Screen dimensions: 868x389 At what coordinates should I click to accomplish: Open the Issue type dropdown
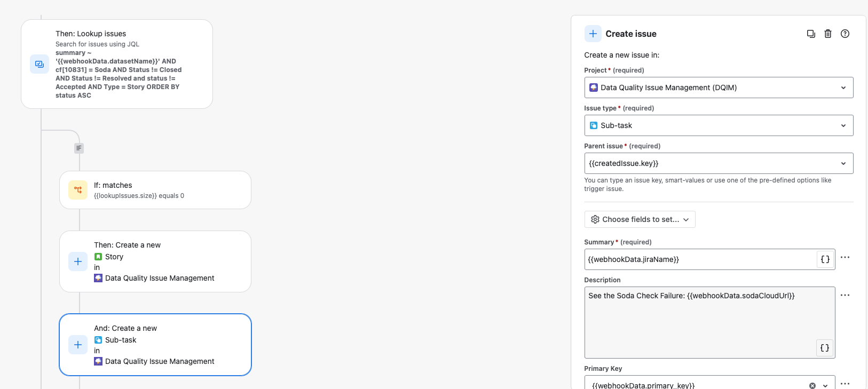pos(719,125)
